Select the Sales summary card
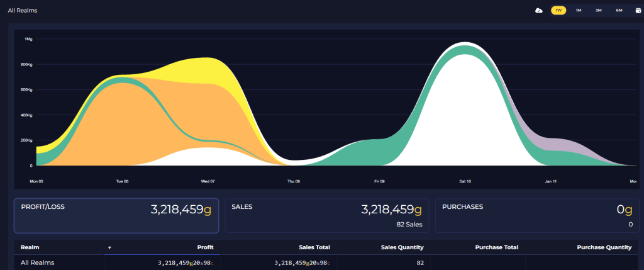 coord(326,216)
